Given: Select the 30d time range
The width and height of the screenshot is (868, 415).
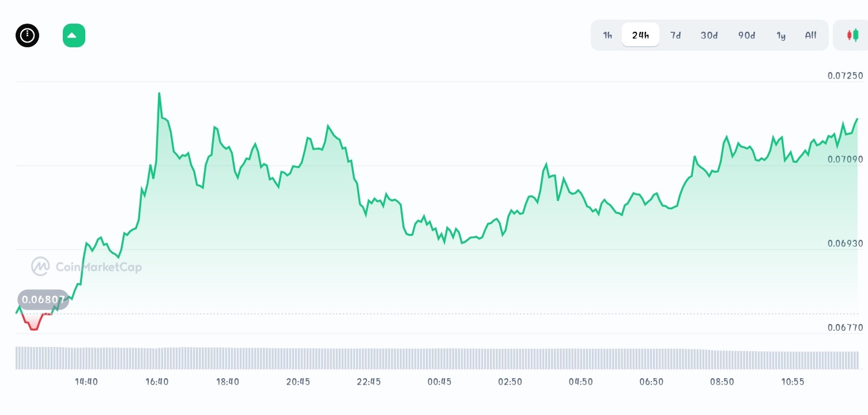Looking at the screenshot, I should 709,35.
